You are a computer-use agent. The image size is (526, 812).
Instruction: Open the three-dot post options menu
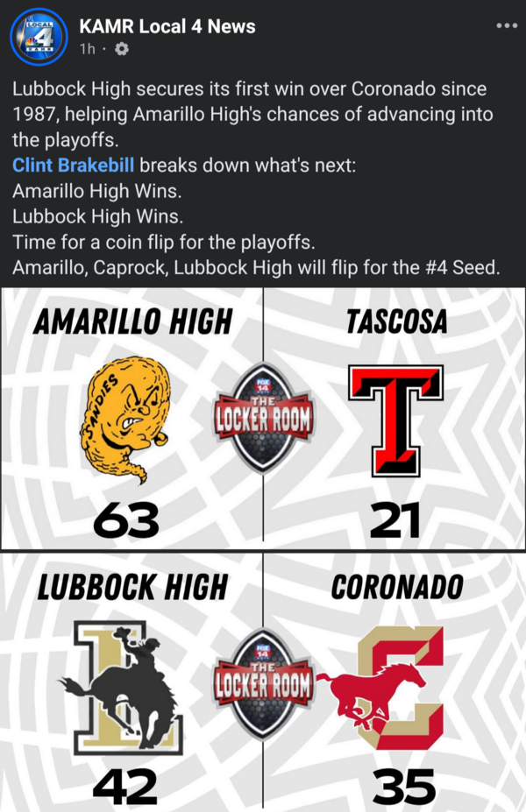coord(507,25)
